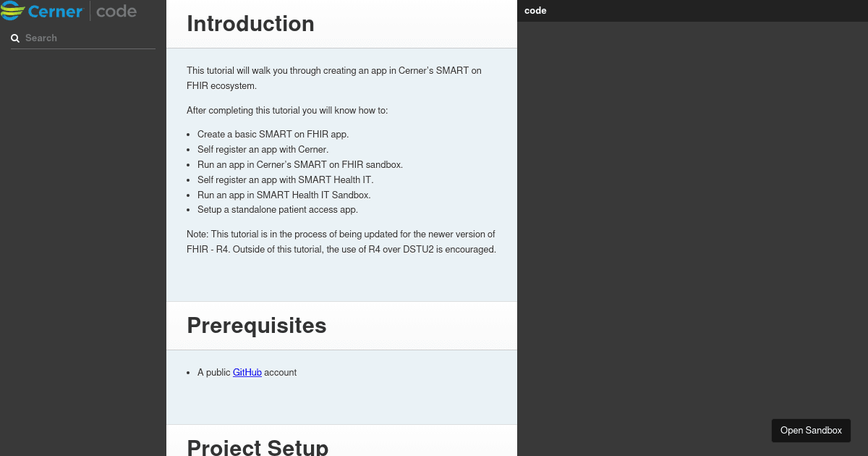Screen dimensions: 868x456
Task: Select the bullet about self registering with Cerner
Action: click(x=263, y=149)
